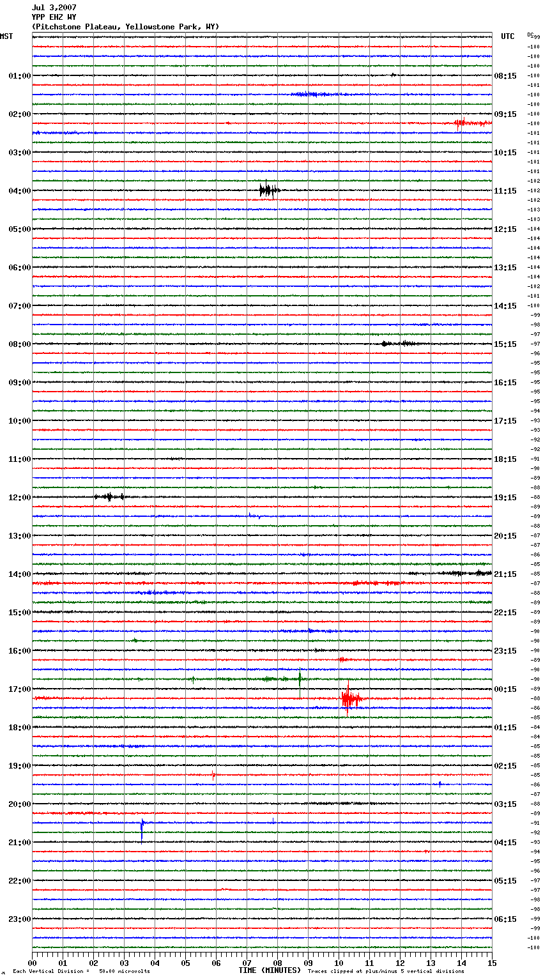This screenshot has width=543, height=980.
Task: Click the 13:15 UTC time label
Action: point(505,268)
